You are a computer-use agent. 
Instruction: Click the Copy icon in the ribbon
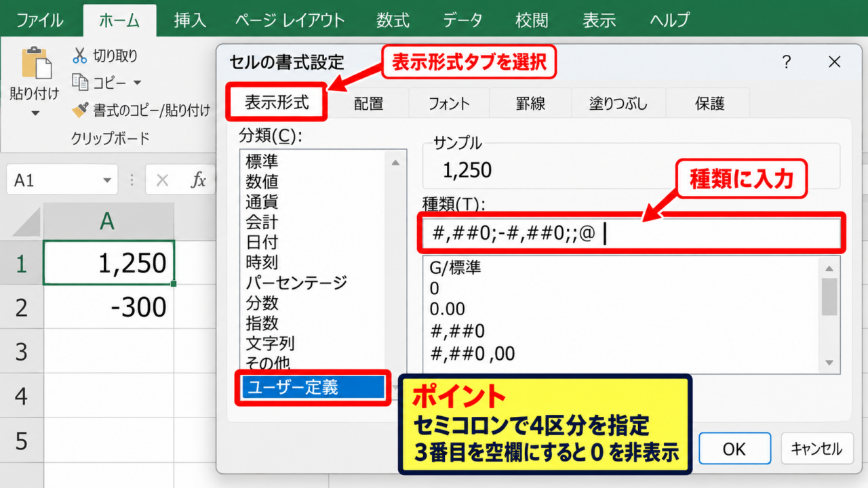[80, 83]
